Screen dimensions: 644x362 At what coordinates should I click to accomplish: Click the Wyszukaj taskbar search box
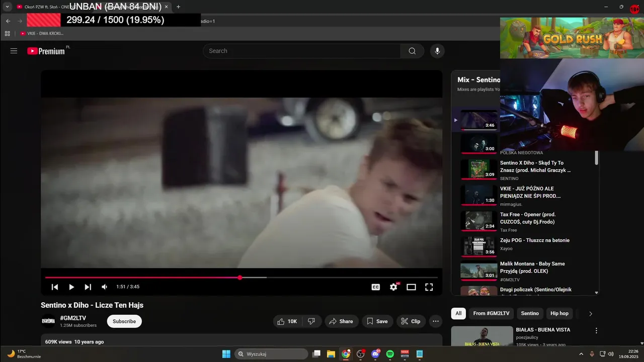point(272,354)
